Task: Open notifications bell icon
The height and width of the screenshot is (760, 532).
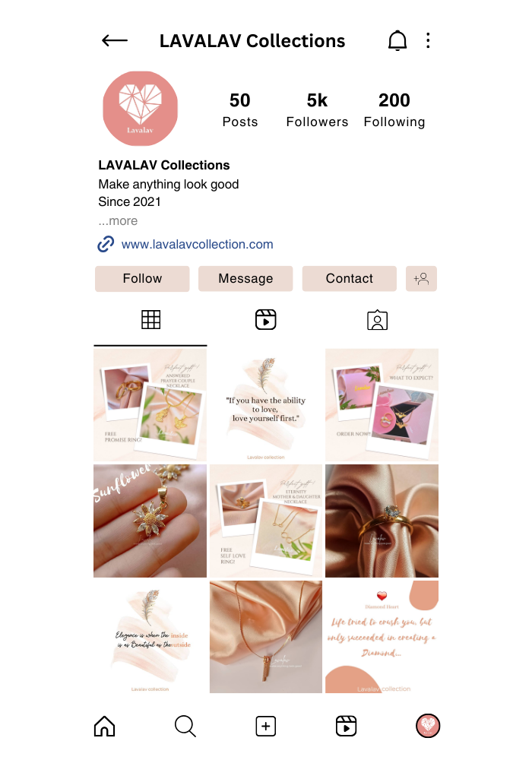Action: click(397, 40)
